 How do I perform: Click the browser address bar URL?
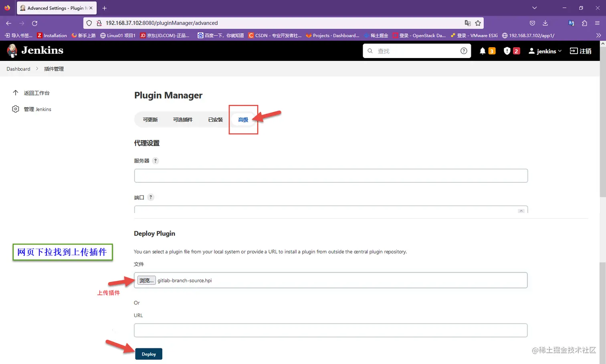[162, 23]
